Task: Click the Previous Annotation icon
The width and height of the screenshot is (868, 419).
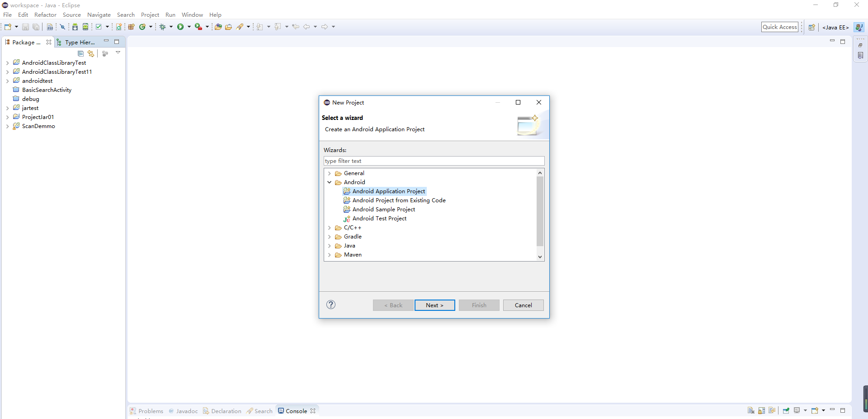Action: tap(278, 27)
